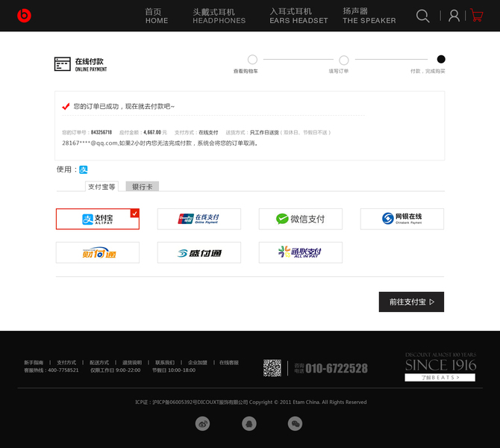Click hotline text 400-7758521

(63, 370)
